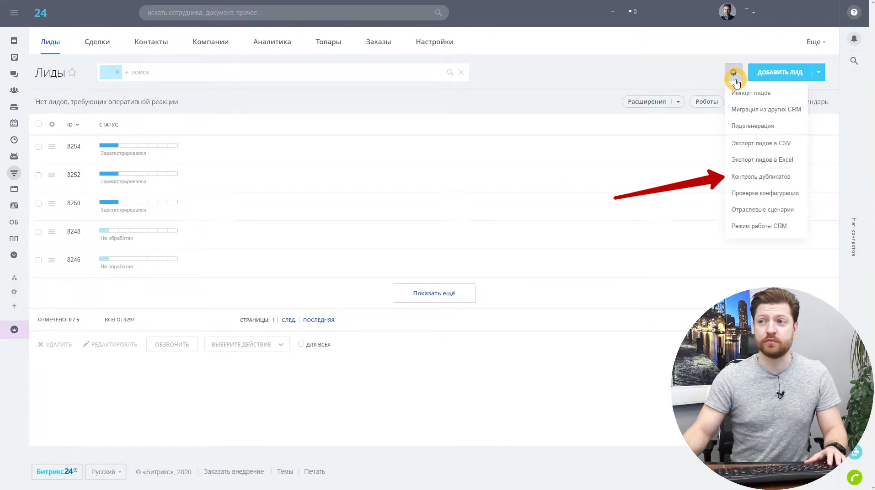Focus the global search field in the header
875x490 pixels.
[x=294, y=12]
